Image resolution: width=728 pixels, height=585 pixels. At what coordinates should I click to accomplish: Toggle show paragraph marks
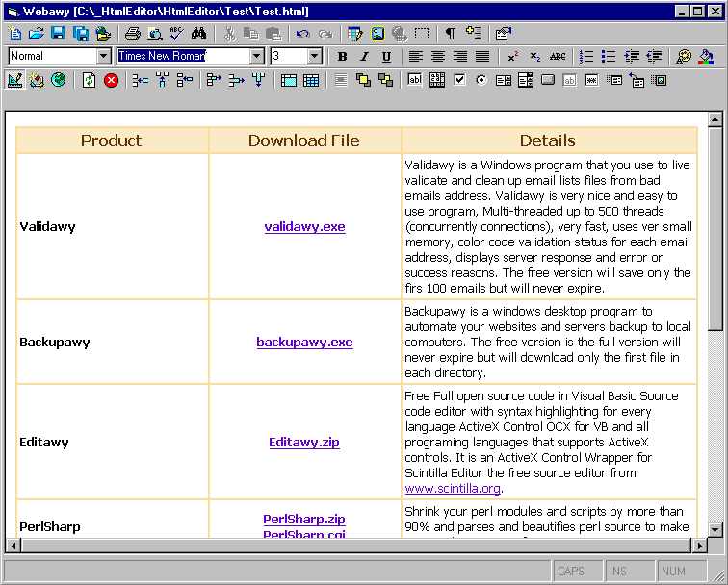point(450,34)
